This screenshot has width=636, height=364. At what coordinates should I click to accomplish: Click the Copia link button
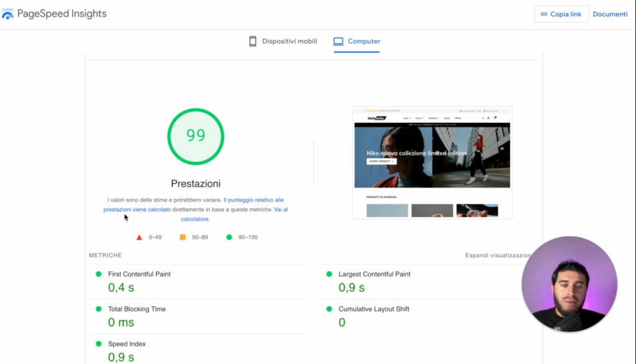coord(561,14)
